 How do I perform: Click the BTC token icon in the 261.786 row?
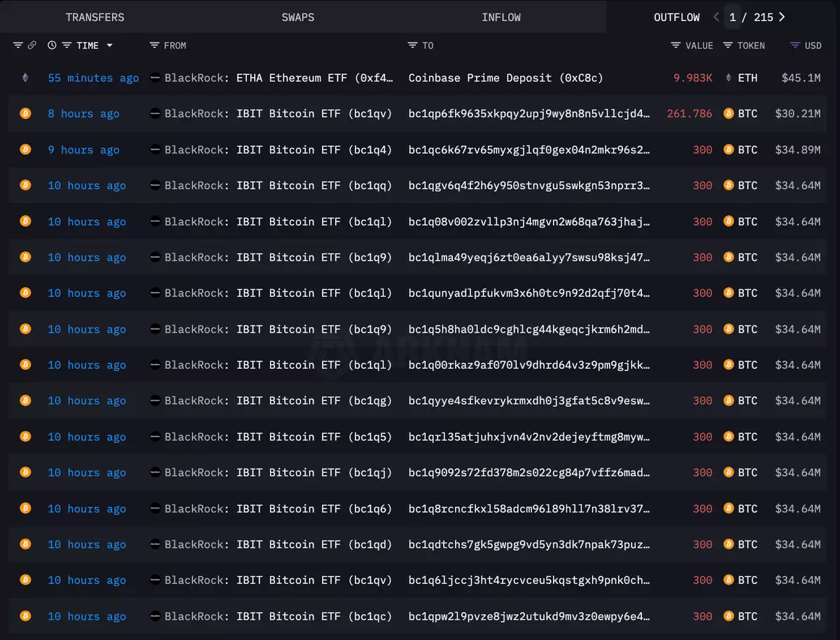729,113
